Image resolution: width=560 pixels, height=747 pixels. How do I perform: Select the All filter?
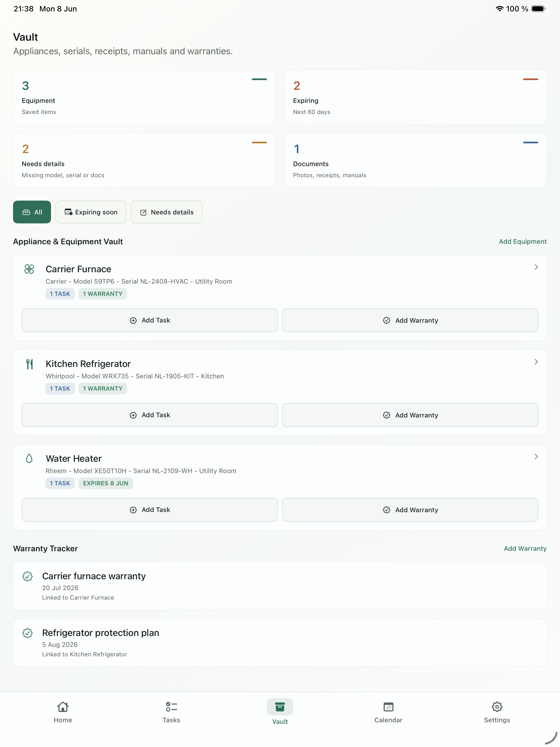pyautogui.click(x=32, y=212)
